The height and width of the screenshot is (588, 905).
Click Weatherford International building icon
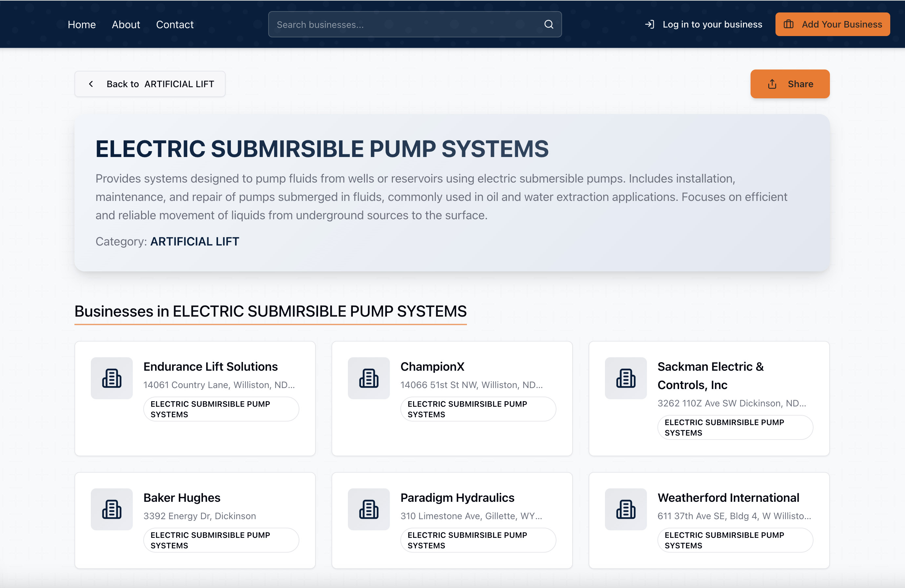(626, 509)
